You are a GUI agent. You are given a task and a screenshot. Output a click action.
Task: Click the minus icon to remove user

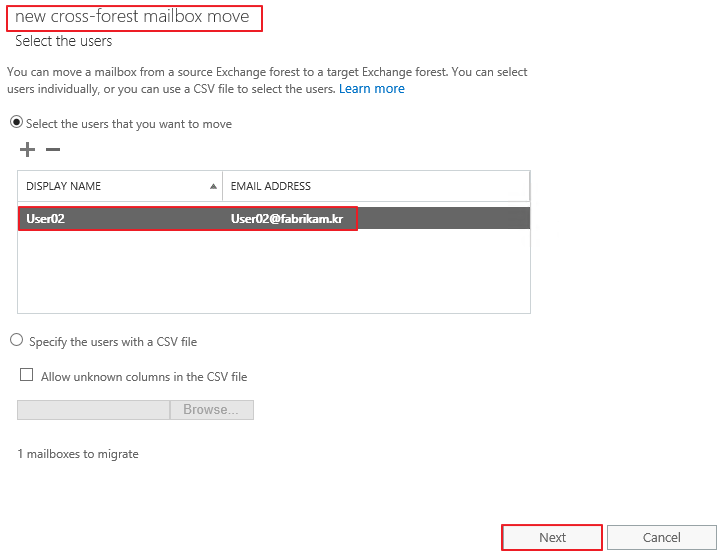pos(53,149)
